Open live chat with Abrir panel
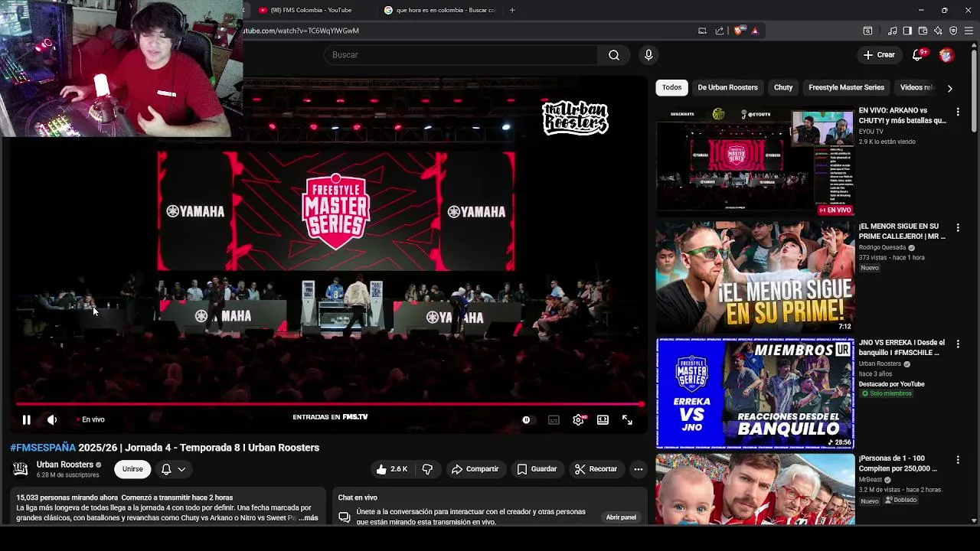 621,517
